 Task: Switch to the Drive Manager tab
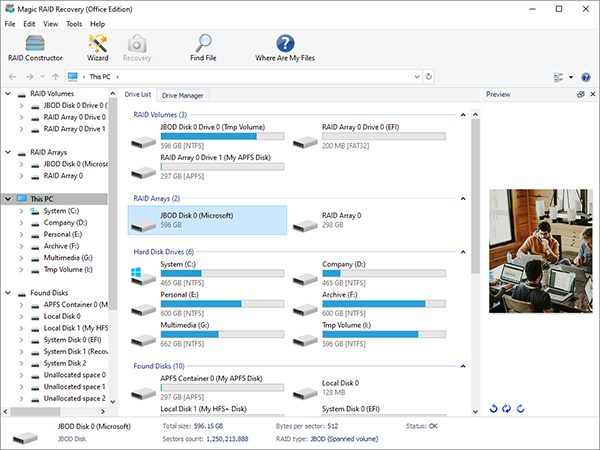pos(183,95)
